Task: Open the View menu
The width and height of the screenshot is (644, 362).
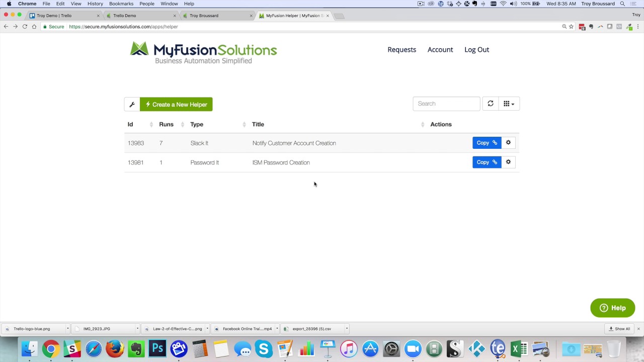Action: [76, 4]
